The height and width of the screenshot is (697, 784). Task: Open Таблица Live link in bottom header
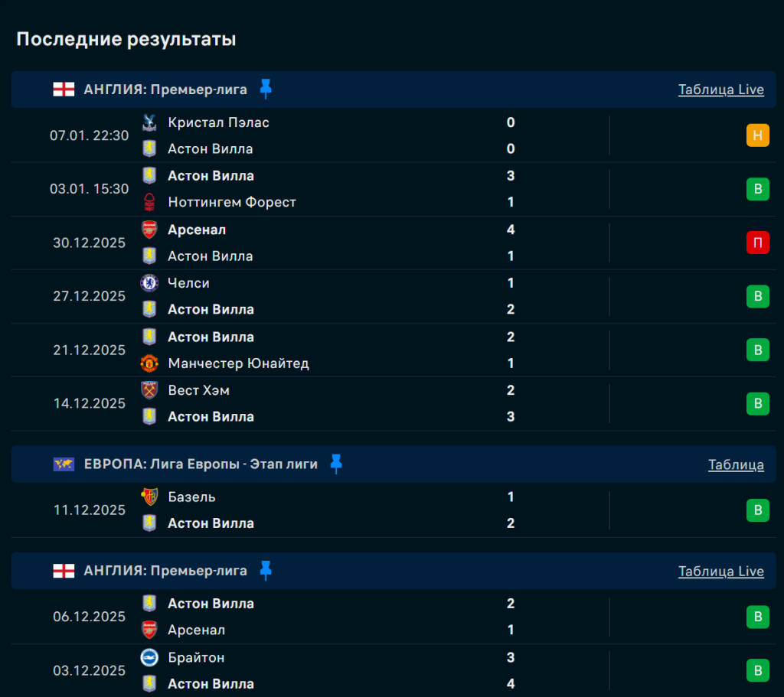(x=720, y=572)
